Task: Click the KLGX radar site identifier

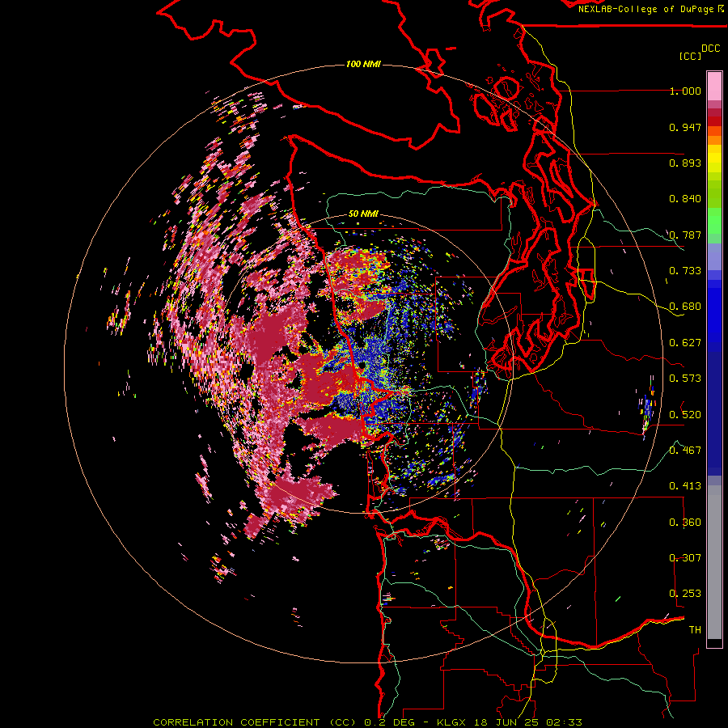Action: point(451,722)
